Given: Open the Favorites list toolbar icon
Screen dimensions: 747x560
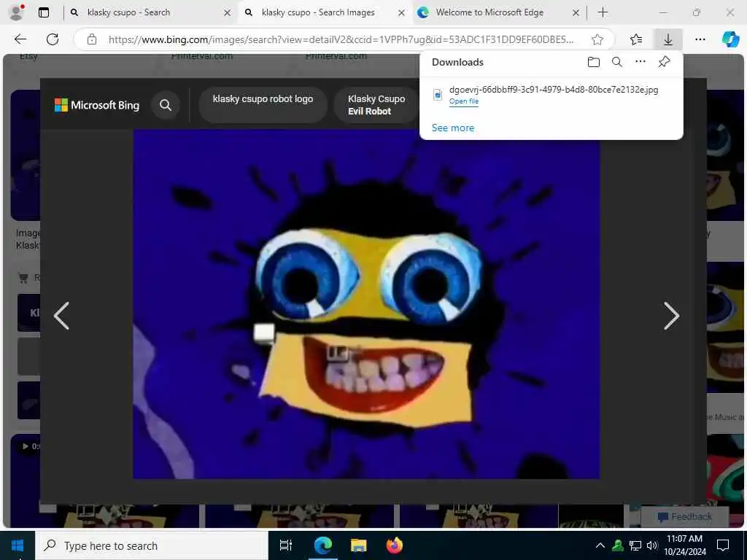Looking at the screenshot, I should (636, 39).
